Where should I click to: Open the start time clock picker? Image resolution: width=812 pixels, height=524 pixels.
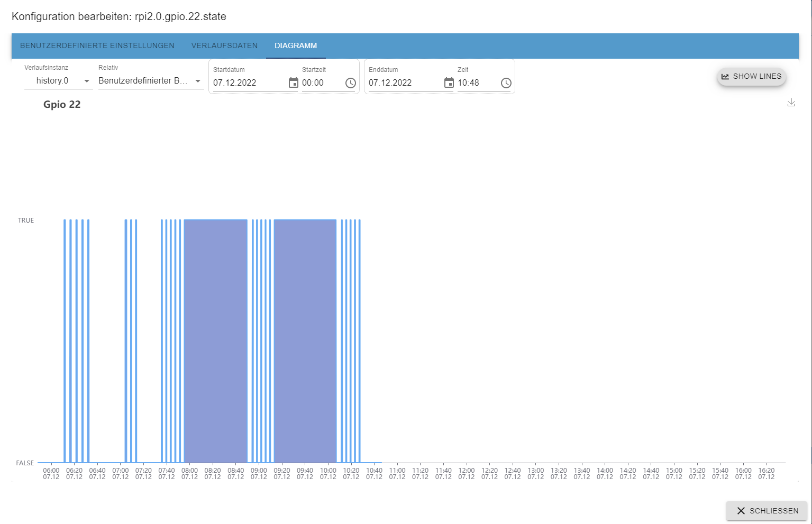pos(350,82)
